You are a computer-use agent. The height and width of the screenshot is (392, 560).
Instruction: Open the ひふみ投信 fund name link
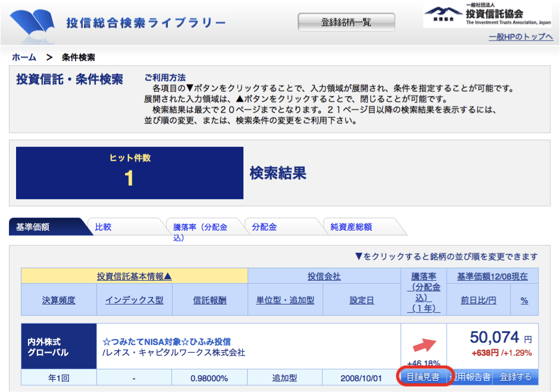167,341
